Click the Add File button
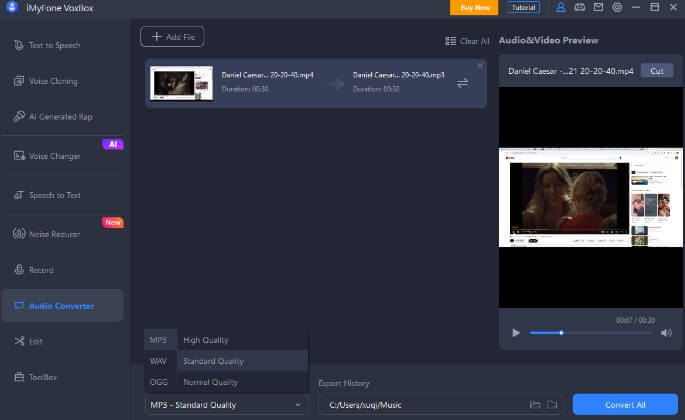 click(172, 37)
